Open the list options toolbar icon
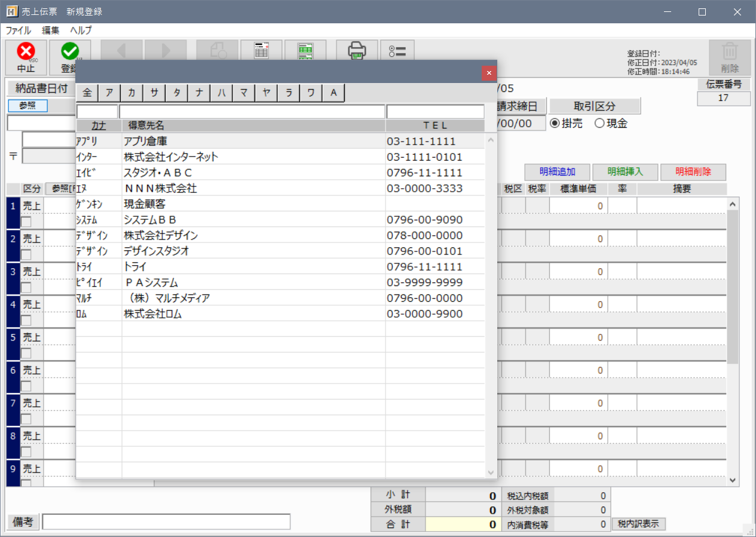 (x=397, y=51)
